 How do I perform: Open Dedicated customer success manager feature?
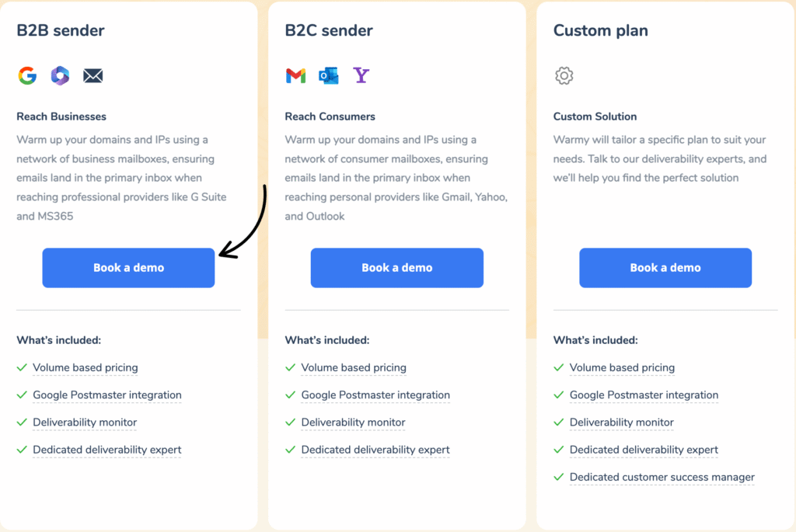click(662, 477)
